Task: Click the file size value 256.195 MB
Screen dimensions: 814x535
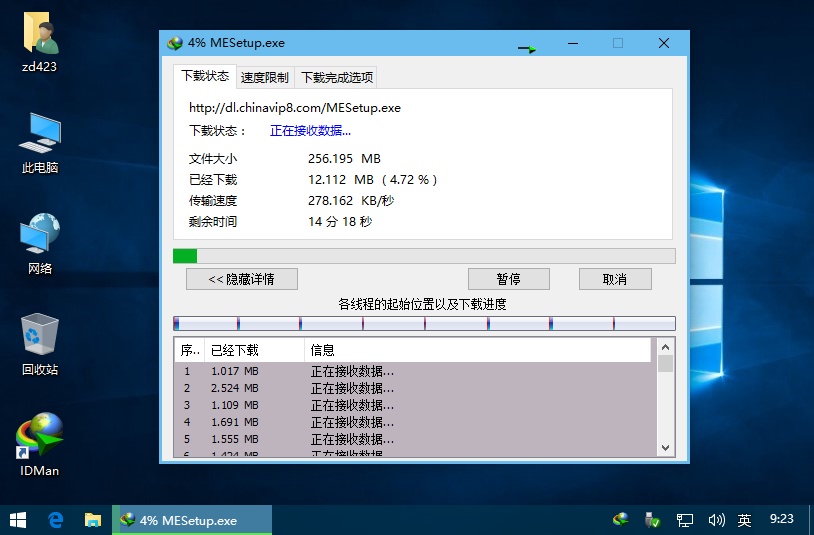Action: 344,159
